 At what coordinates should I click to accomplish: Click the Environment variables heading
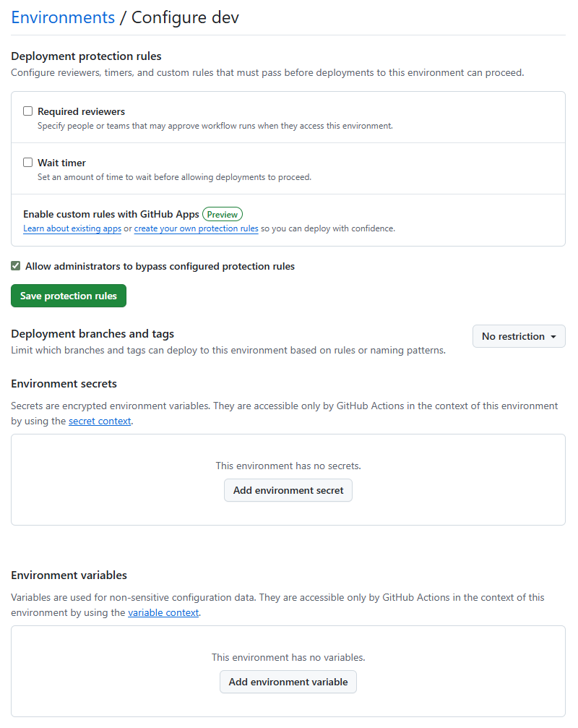click(69, 575)
